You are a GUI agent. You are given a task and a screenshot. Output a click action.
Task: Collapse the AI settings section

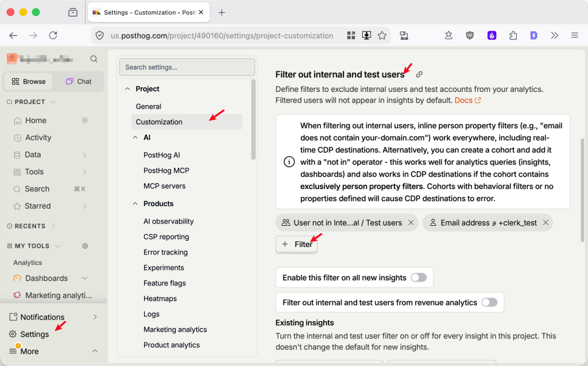click(136, 137)
